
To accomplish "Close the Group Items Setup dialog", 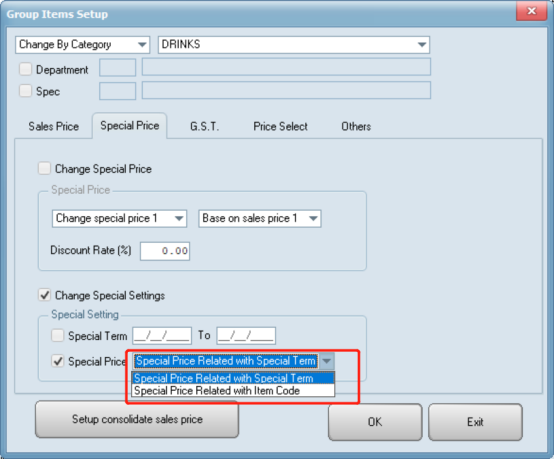I will click(531, 11).
